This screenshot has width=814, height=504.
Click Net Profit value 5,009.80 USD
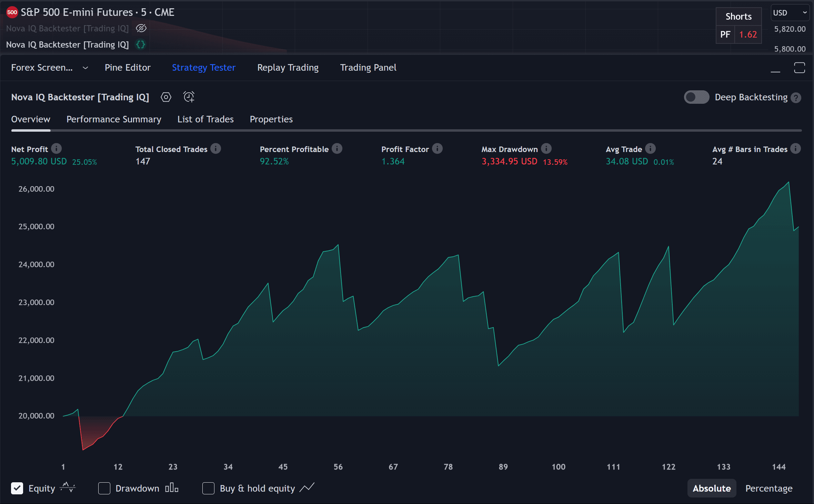39,161
